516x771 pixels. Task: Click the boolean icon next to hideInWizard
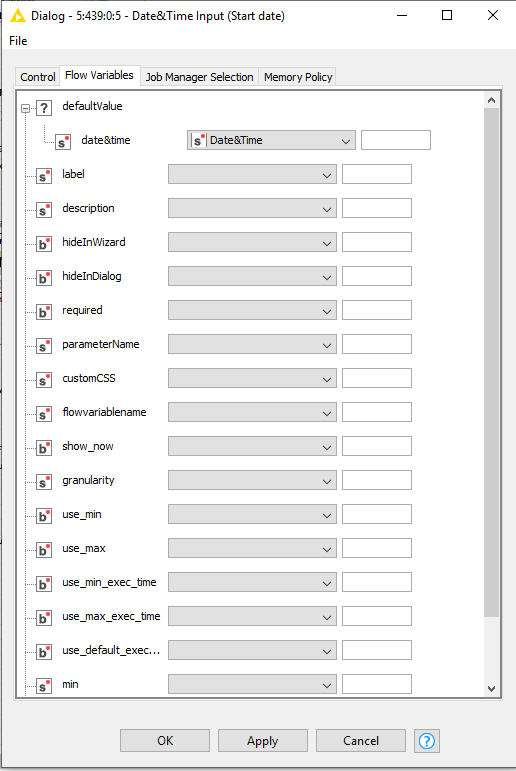(44, 243)
